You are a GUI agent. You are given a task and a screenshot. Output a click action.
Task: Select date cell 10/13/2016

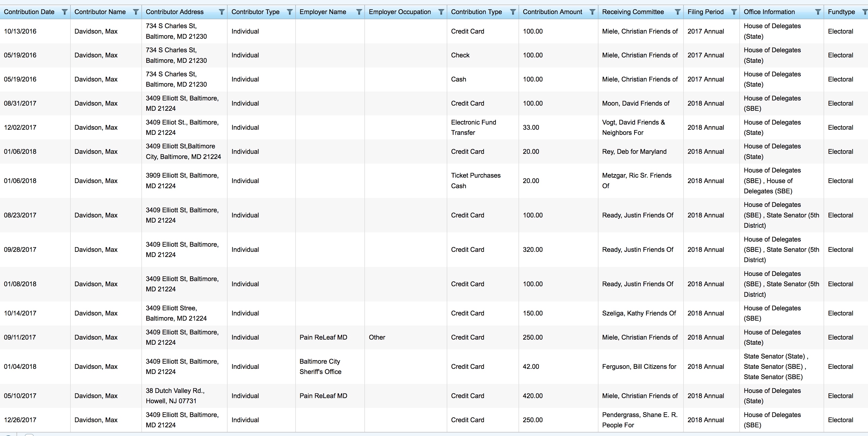coord(20,31)
